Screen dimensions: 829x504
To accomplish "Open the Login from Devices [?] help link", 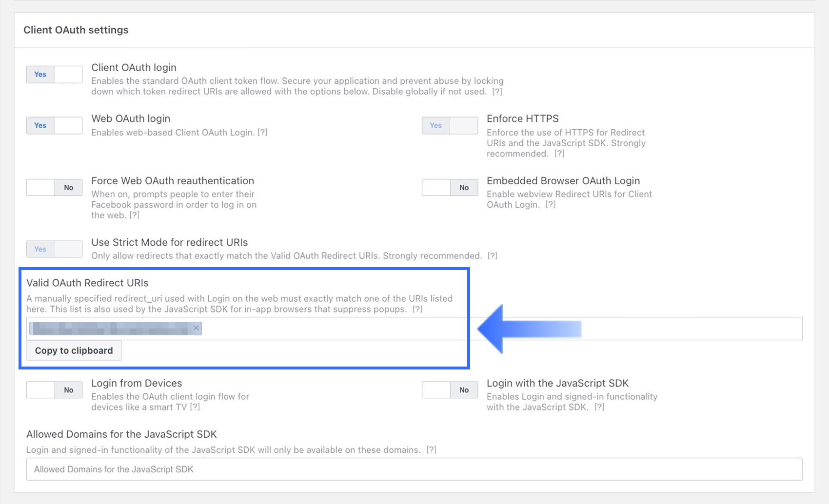I will pyautogui.click(x=195, y=407).
